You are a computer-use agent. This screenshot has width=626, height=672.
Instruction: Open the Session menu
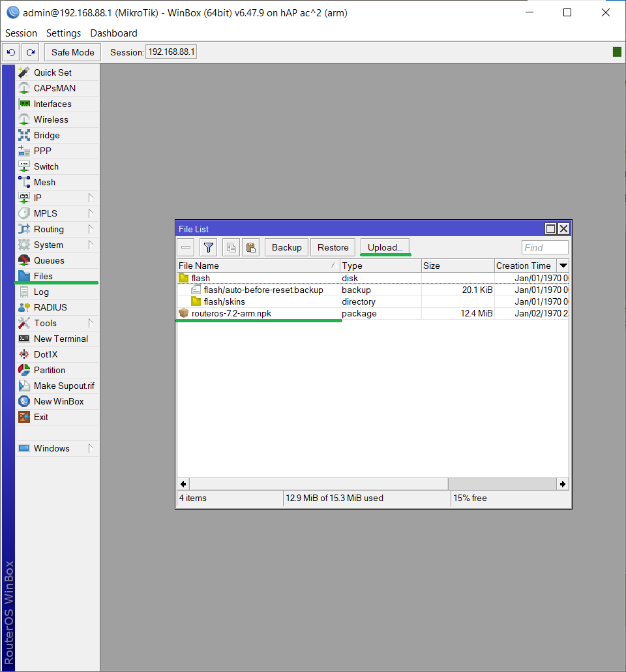[21, 33]
